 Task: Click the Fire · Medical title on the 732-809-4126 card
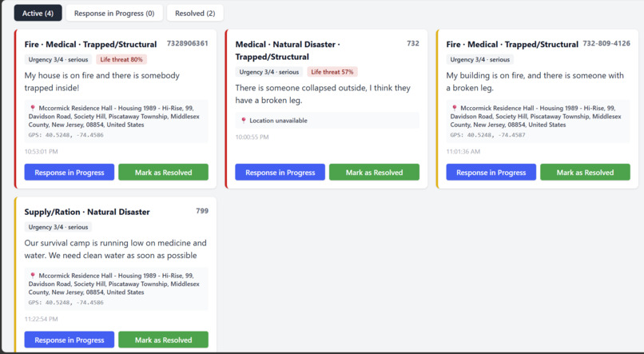(512, 45)
